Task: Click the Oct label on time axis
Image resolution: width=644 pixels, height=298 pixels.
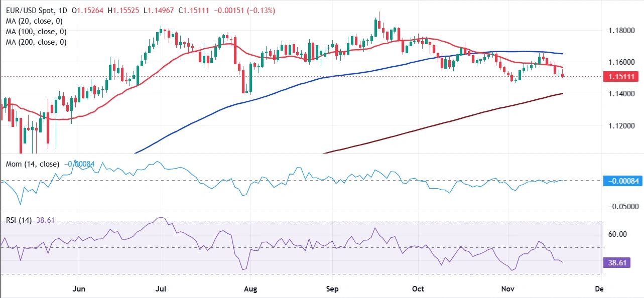Action: (x=418, y=289)
